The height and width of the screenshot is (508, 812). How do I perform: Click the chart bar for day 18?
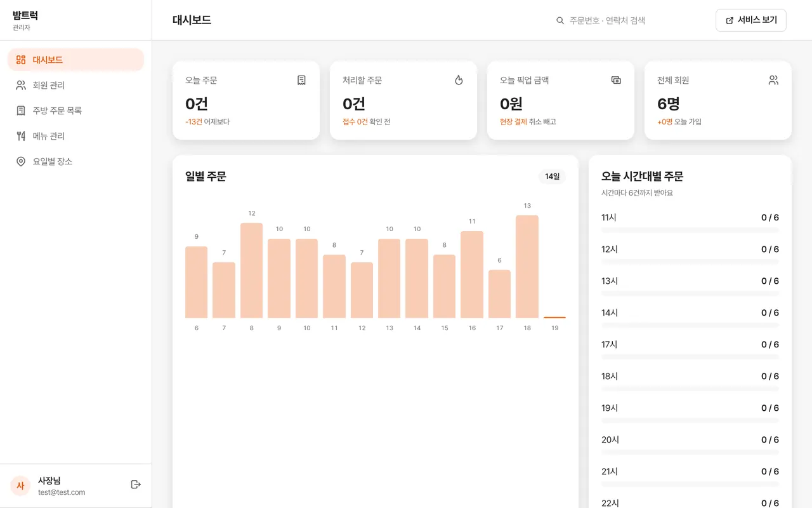click(527, 267)
